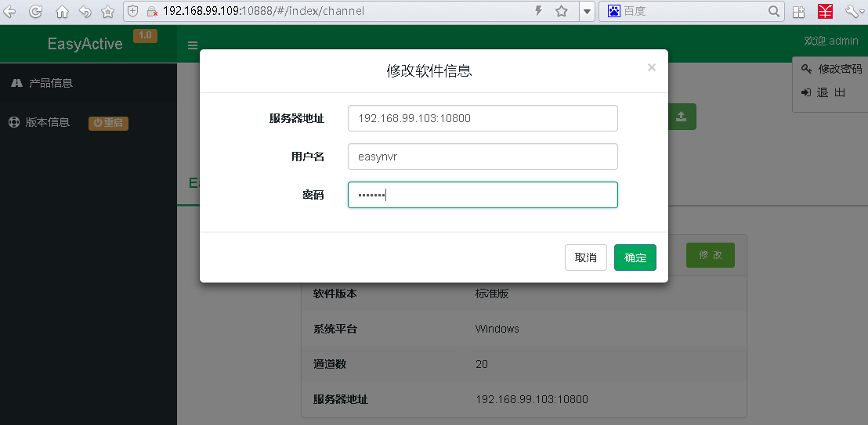This screenshot has height=425, width=868.
Task: Click 取消 to cancel dialog
Action: pyautogui.click(x=586, y=258)
